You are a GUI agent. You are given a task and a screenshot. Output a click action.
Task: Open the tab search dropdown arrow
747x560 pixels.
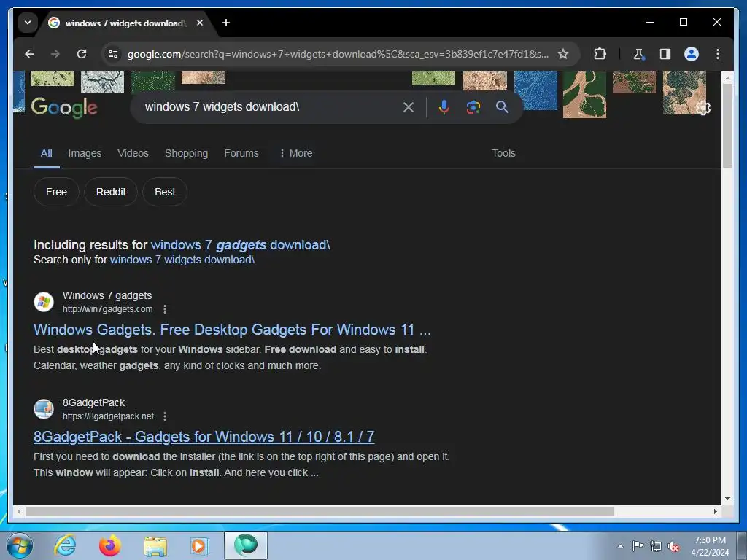pyautogui.click(x=28, y=23)
